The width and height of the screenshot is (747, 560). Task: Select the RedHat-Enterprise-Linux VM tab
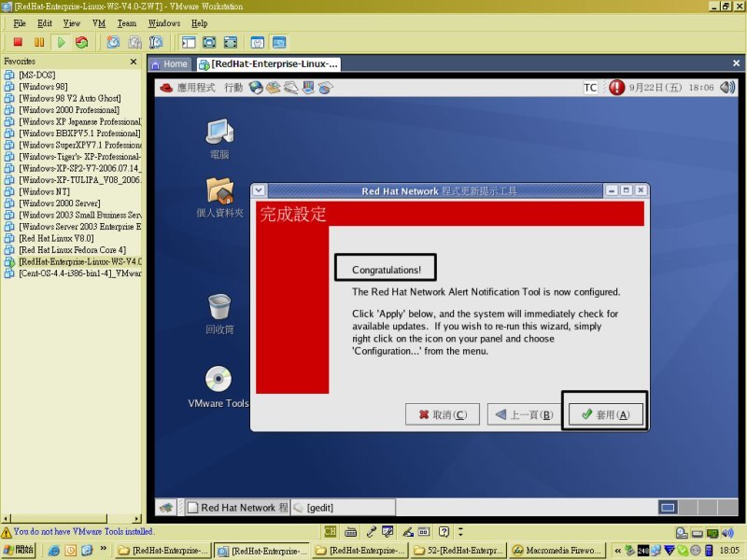(x=269, y=64)
